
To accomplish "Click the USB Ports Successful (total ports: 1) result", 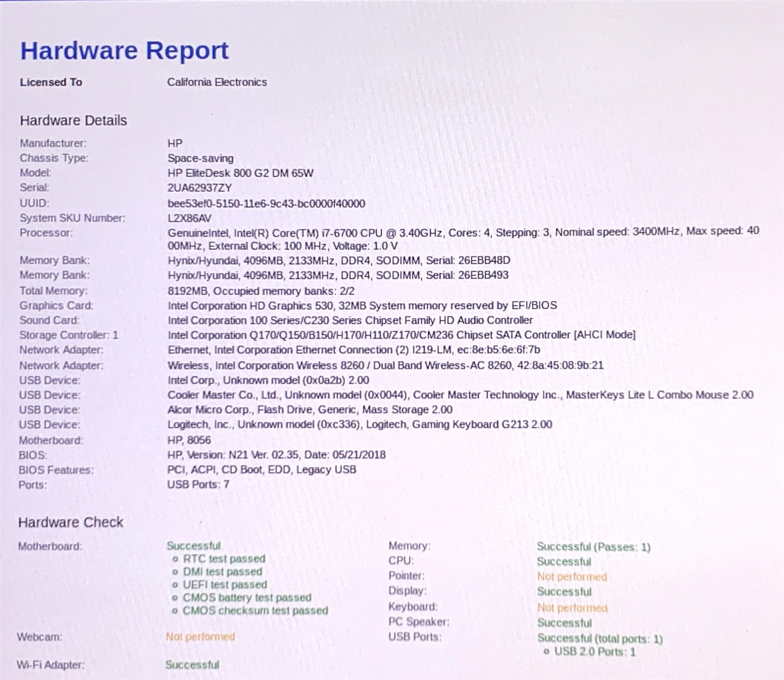I will 600,639.
